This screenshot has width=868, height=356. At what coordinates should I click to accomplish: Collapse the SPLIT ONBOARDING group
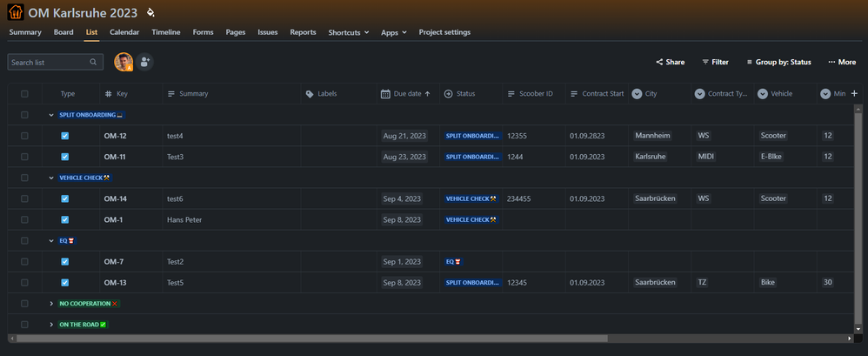click(x=51, y=115)
